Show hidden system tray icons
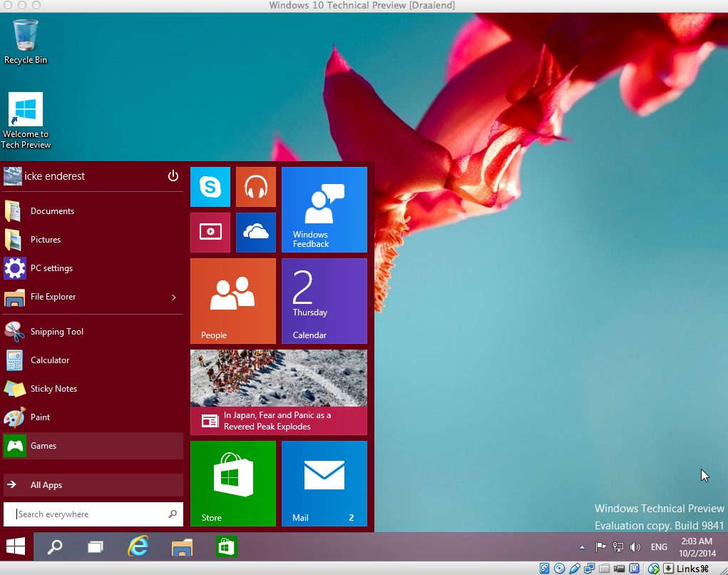728x575 pixels. (x=582, y=547)
